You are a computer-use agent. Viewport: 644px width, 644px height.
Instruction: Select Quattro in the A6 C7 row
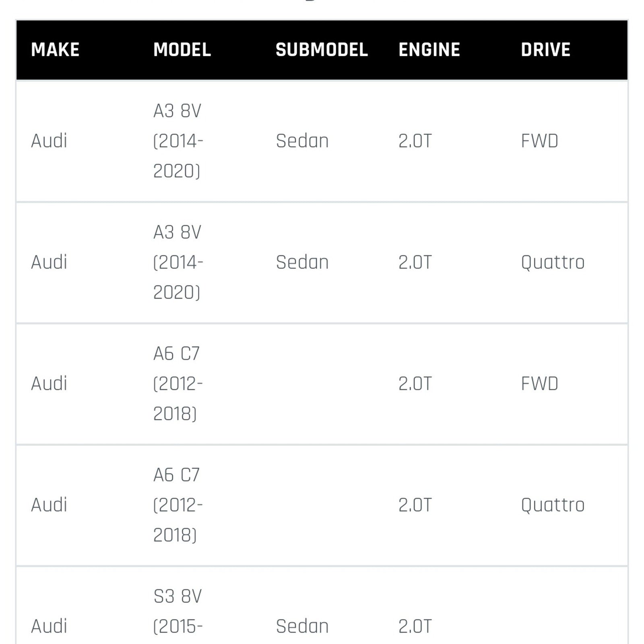[x=553, y=505]
